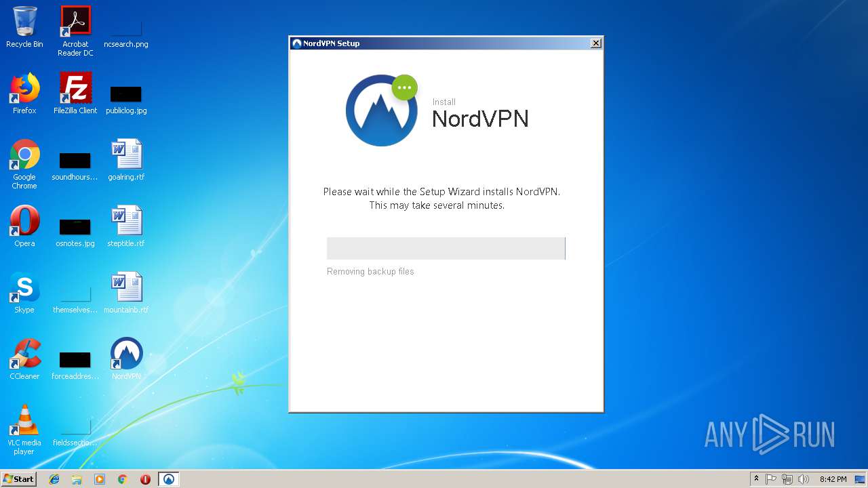Click the "This may take several minutes." text
This screenshot has width=868, height=488.
[437, 205]
